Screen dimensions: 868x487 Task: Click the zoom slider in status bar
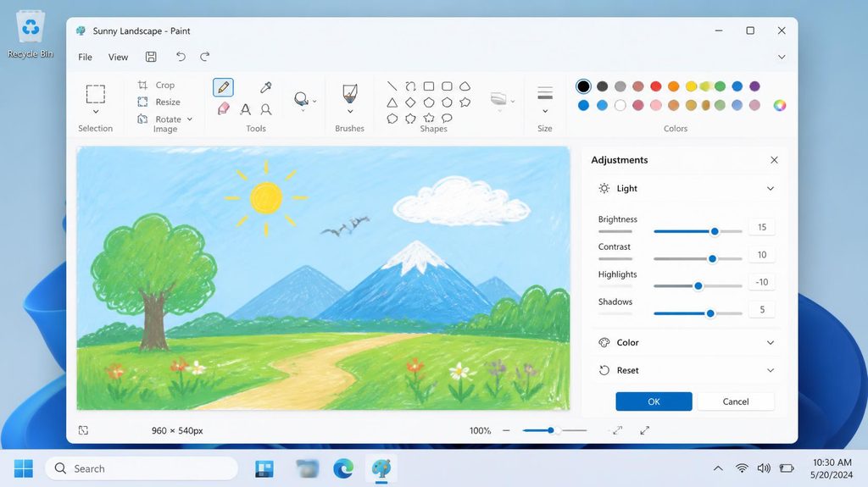[x=554, y=430]
